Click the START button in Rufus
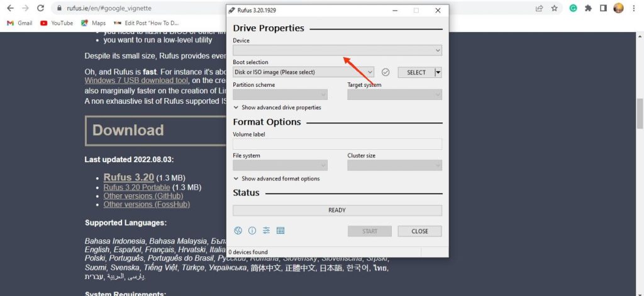 [x=370, y=231]
